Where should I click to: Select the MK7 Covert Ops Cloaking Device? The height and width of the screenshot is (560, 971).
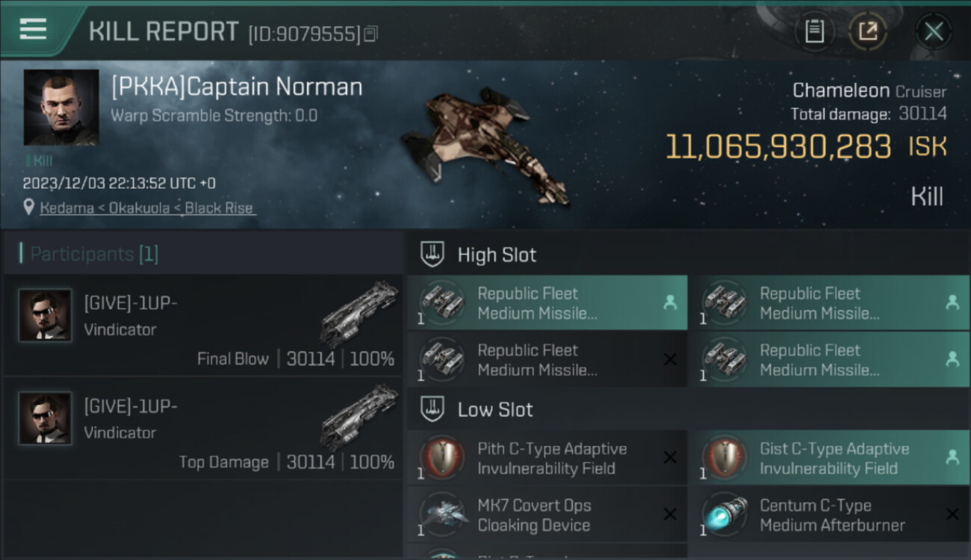click(547, 515)
